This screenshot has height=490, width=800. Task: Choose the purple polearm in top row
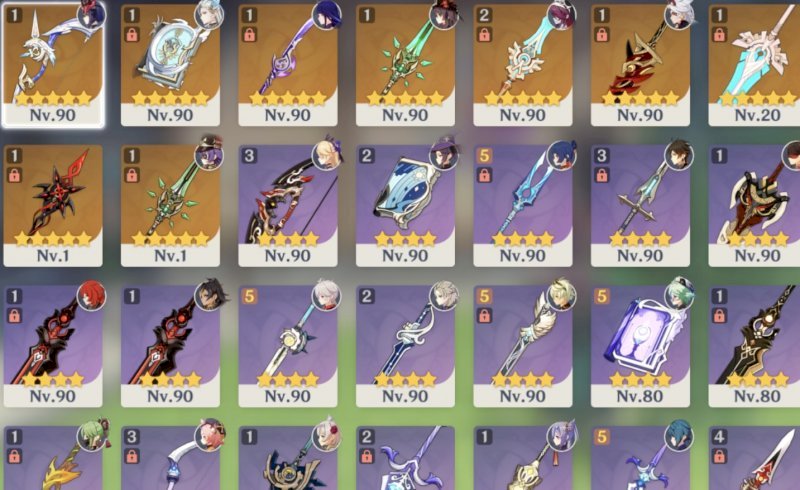(288, 64)
